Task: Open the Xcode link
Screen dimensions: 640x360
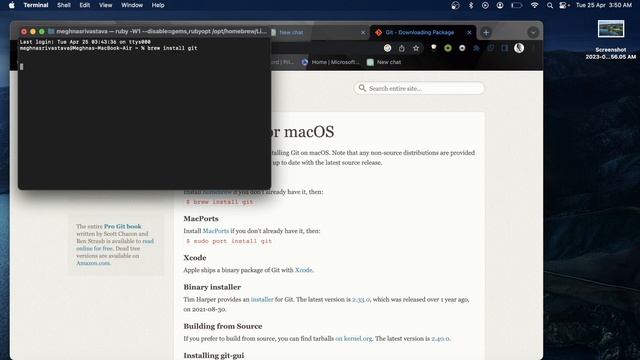Action: (303, 270)
